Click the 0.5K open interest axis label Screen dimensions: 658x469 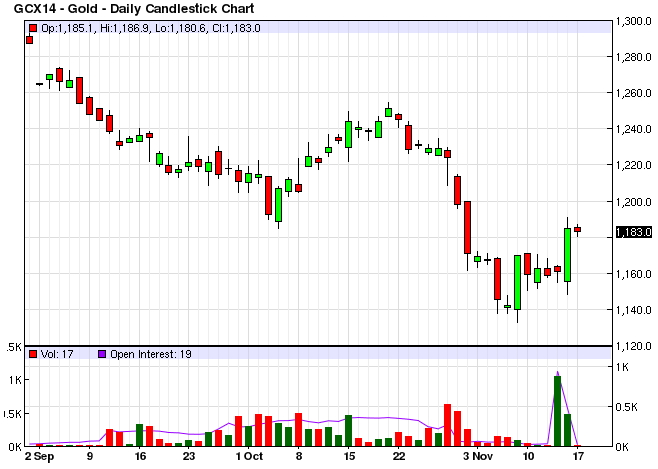click(626, 407)
